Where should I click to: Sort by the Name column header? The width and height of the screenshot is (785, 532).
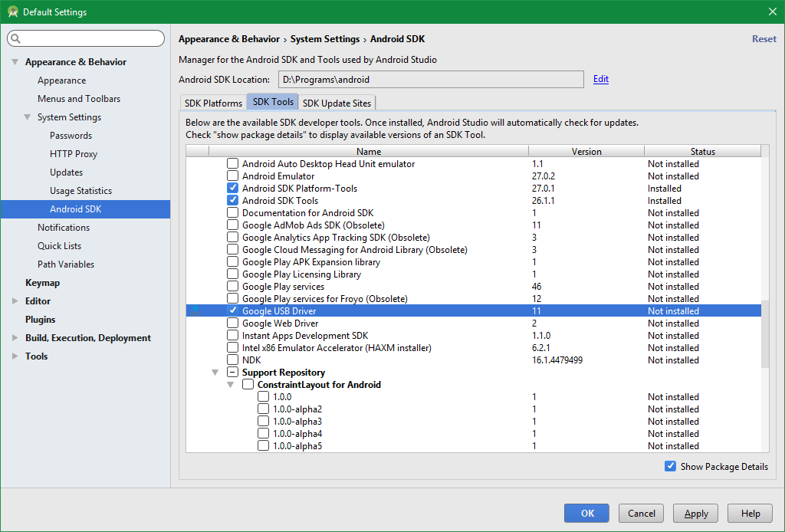[369, 151]
